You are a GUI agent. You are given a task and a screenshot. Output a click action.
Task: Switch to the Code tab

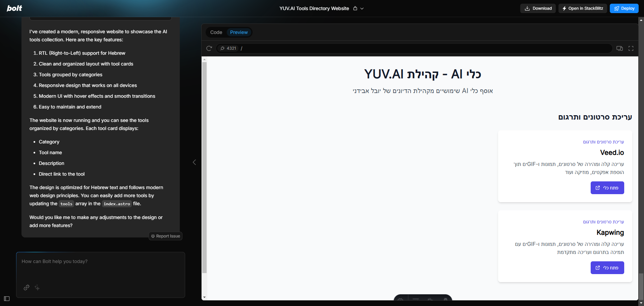pos(216,32)
